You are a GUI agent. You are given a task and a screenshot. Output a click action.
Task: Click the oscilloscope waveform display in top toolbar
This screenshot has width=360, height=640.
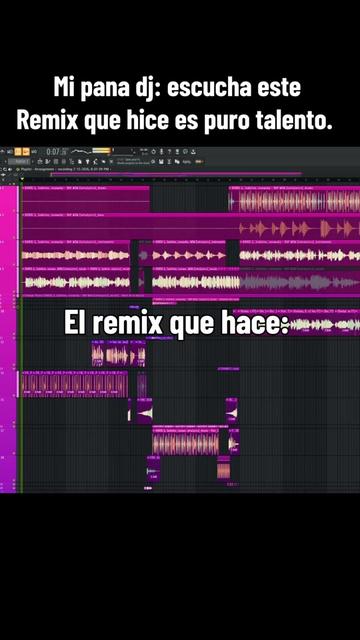pyautogui.click(x=81, y=151)
